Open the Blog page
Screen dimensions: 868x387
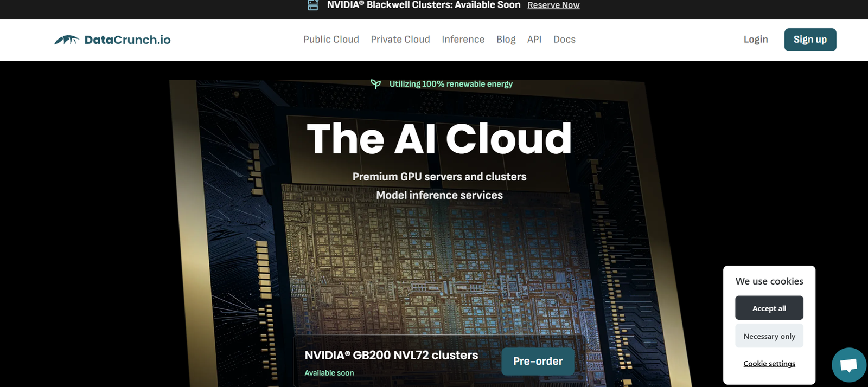[506, 40]
